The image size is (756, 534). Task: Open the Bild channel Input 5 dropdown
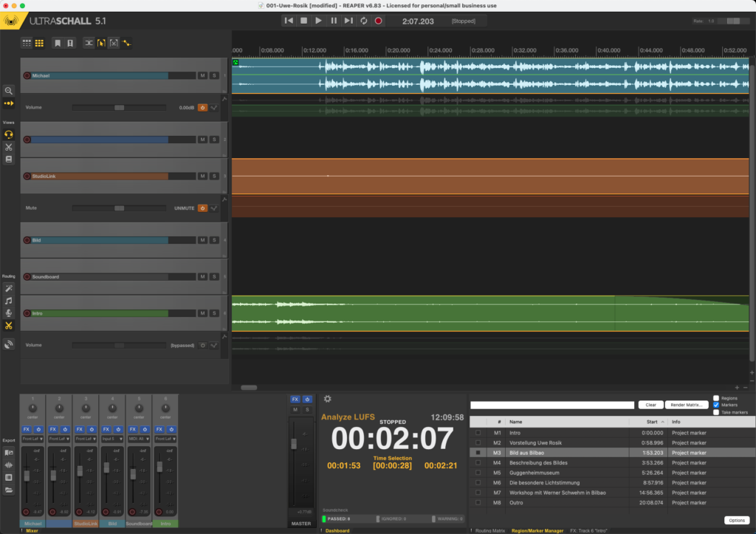[111, 438]
